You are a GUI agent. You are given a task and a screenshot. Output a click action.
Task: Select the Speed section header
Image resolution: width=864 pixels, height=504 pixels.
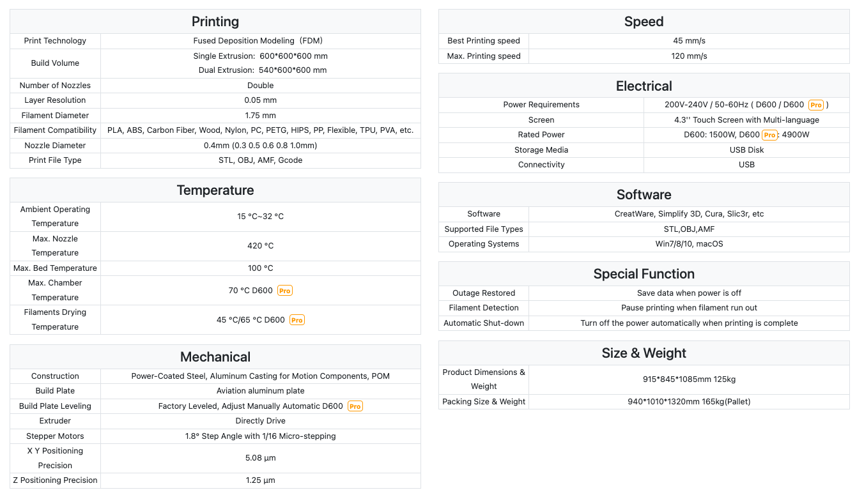click(644, 22)
